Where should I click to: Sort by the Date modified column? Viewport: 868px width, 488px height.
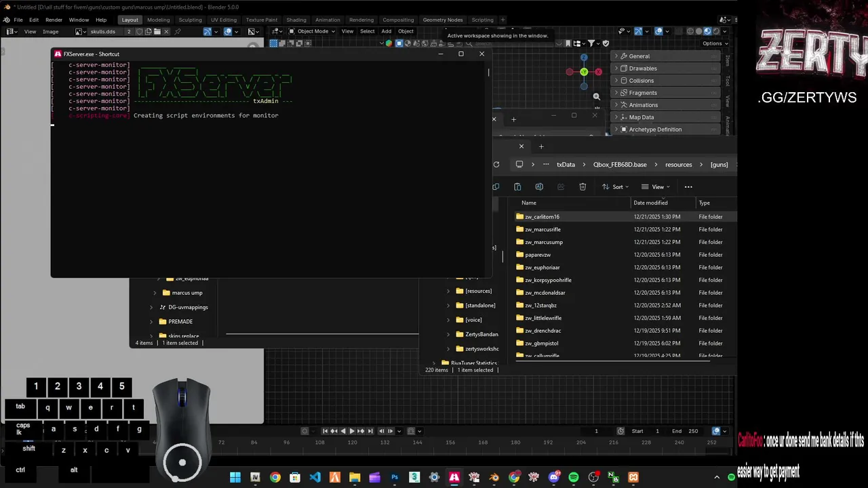point(663,203)
